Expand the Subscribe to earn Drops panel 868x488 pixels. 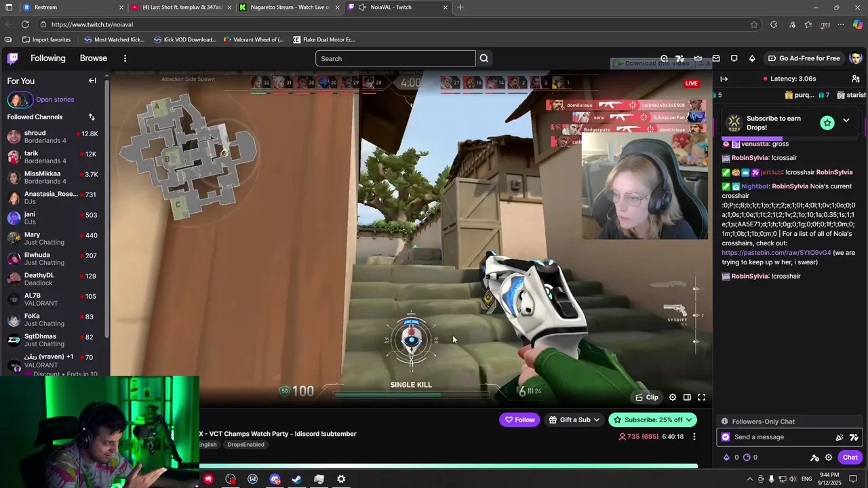click(x=846, y=121)
